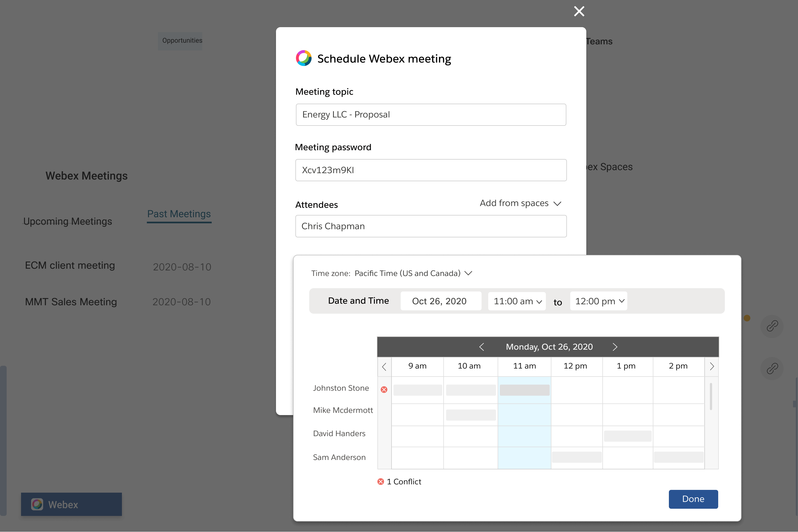Click the upper link icon on right

tap(772, 326)
